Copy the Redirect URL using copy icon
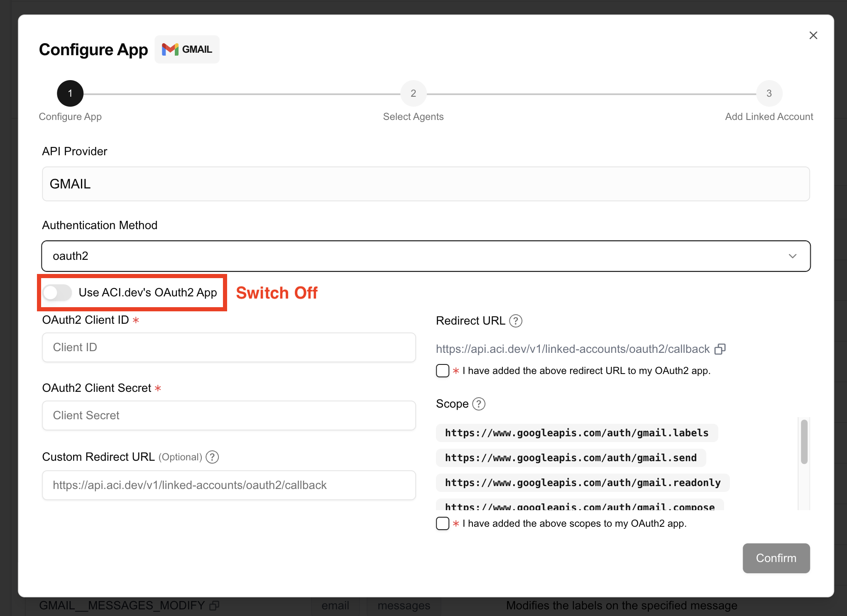Screen dimensions: 847x616 coord(720,349)
